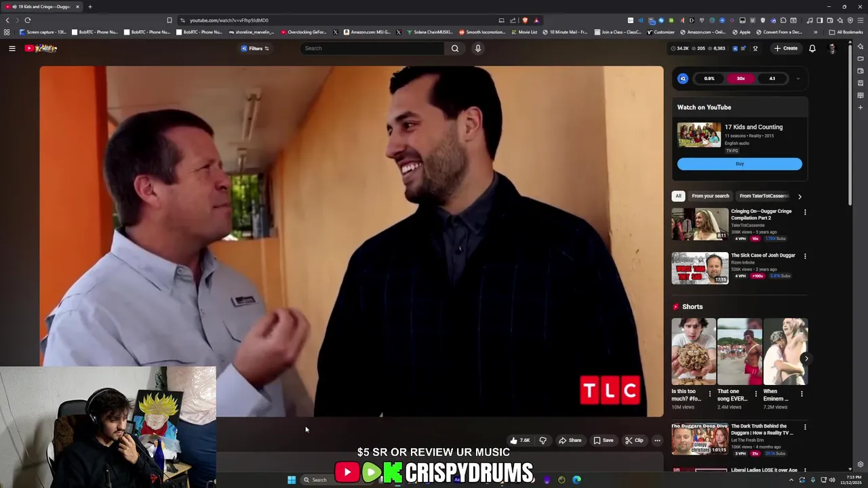Open the trophy icon in the stats bar
868x488 pixels.
tap(755, 48)
